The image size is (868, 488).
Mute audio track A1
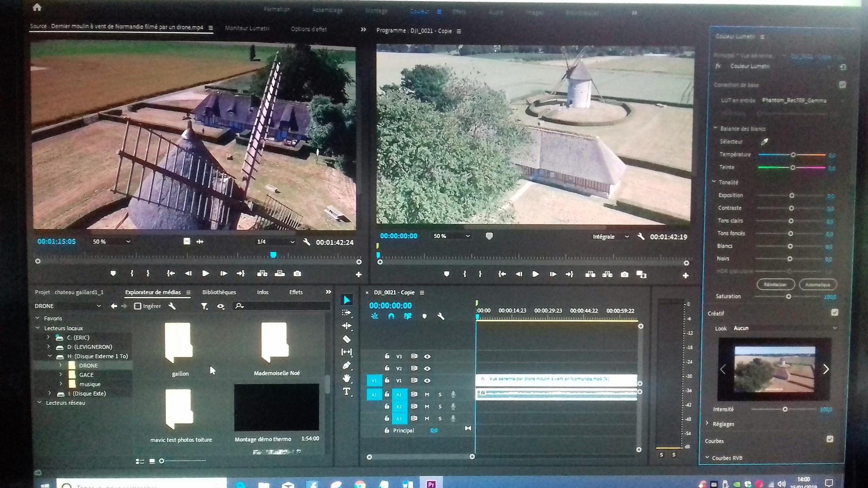(427, 394)
